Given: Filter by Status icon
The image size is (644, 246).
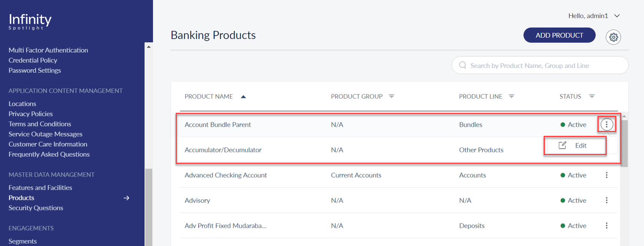Looking at the screenshot, I should 592,96.
